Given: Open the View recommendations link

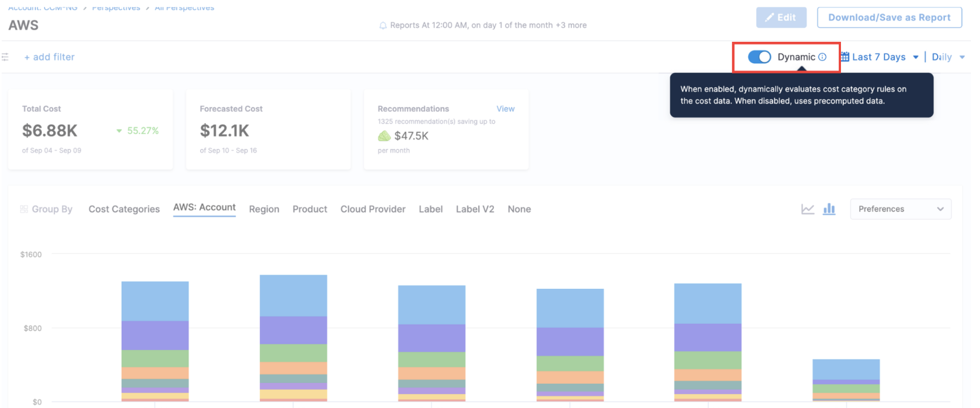Looking at the screenshot, I should tap(505, 108).
